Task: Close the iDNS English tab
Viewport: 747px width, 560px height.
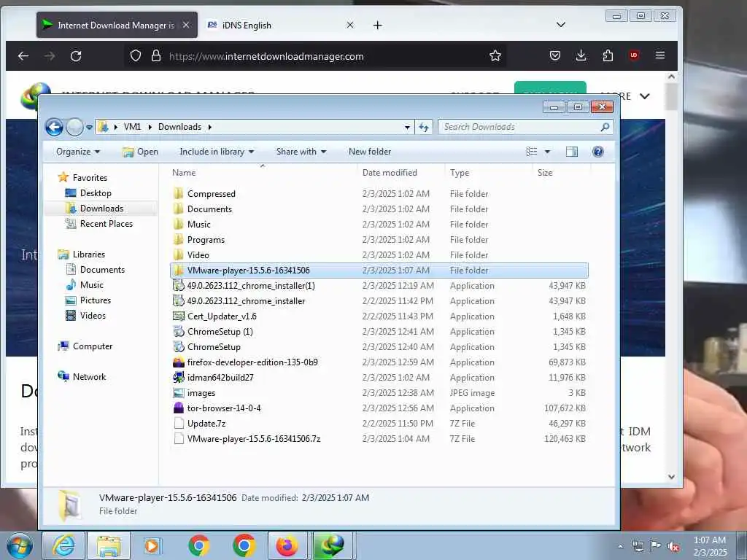Action: [350, 25]
